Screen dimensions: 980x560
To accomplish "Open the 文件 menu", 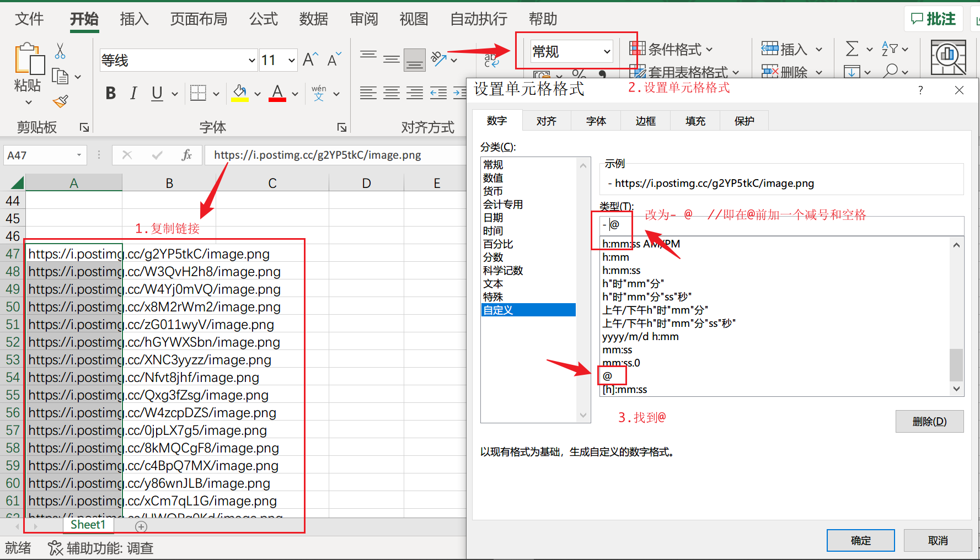I will (29, 19).
